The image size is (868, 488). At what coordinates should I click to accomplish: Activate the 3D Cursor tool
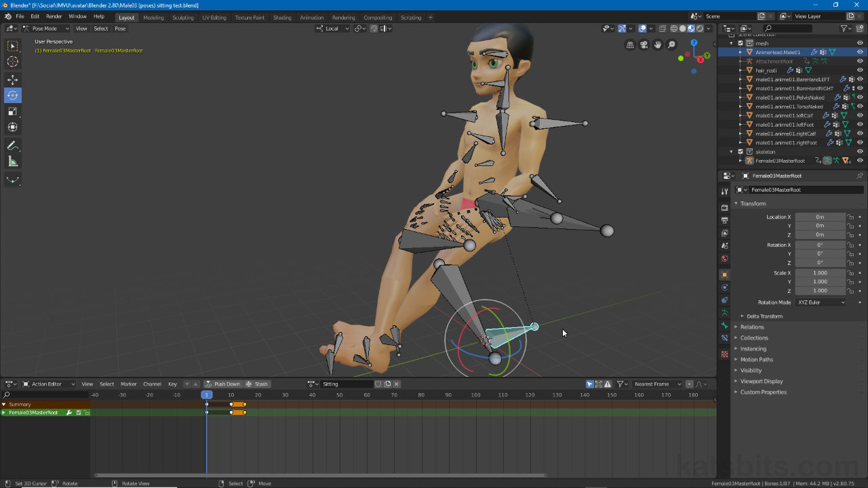[13, 62]
